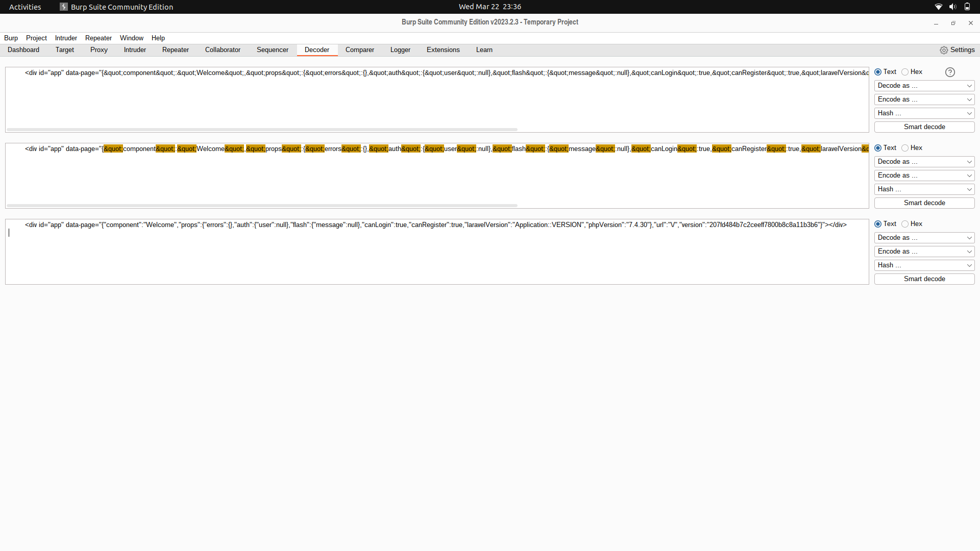The image size is (980, 551).
Task: Open the Intruder menu
Action: (x=65, y=38)
